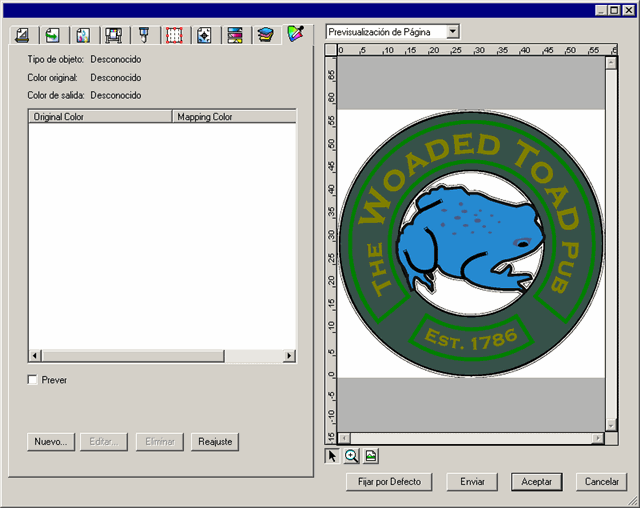The image size is (640, 508).
Task: Click the Reajuste button
Action: 215,442
